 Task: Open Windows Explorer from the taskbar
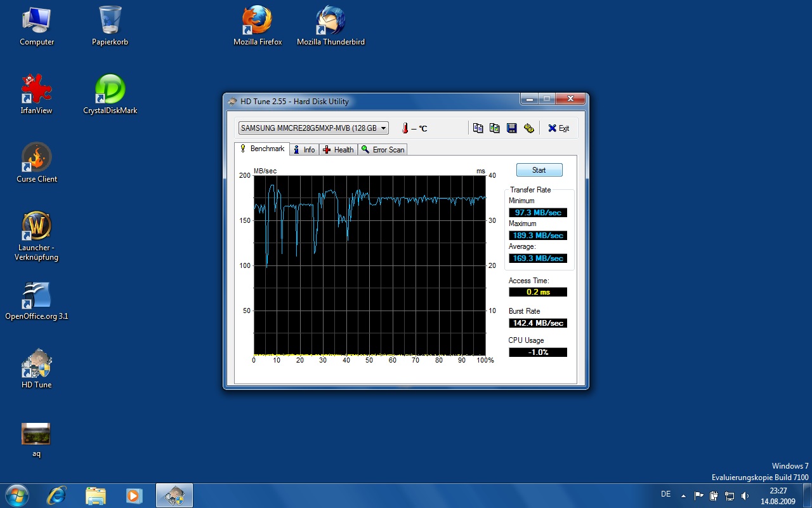(x=96, y=495)
